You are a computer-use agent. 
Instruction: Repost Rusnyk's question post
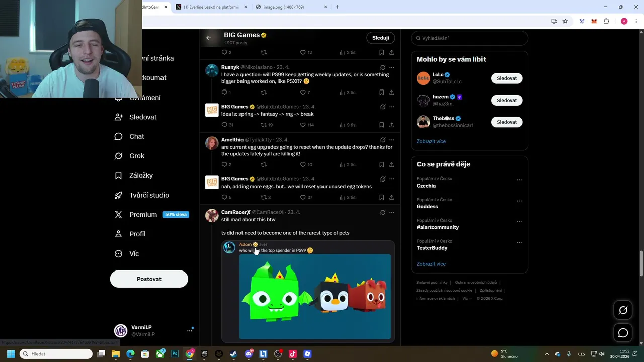264,93
